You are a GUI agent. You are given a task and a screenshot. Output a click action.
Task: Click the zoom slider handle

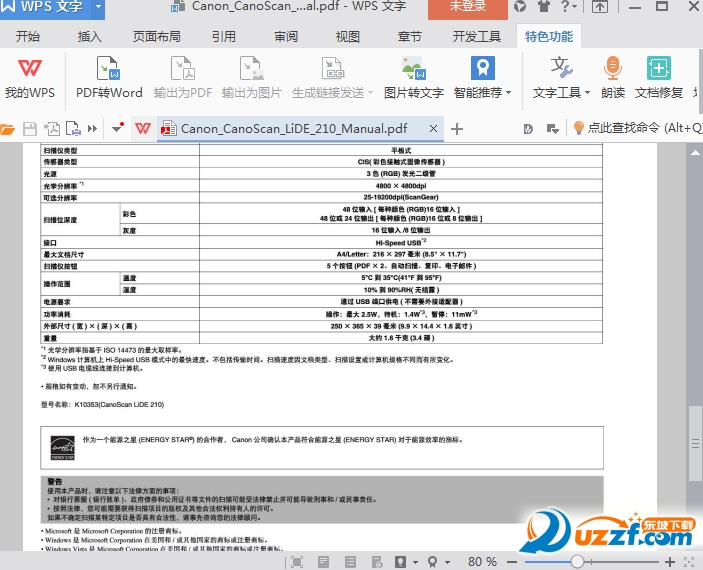coord(577,561)
